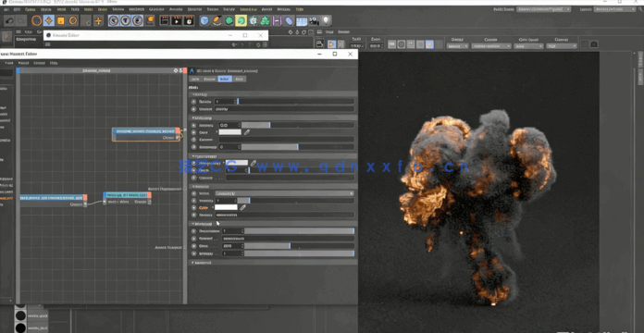Viewport: 644px width, 333px height.
Task: Select the orange-outlined node in graph
Action: pyautogui.click(x=146, y=134)
